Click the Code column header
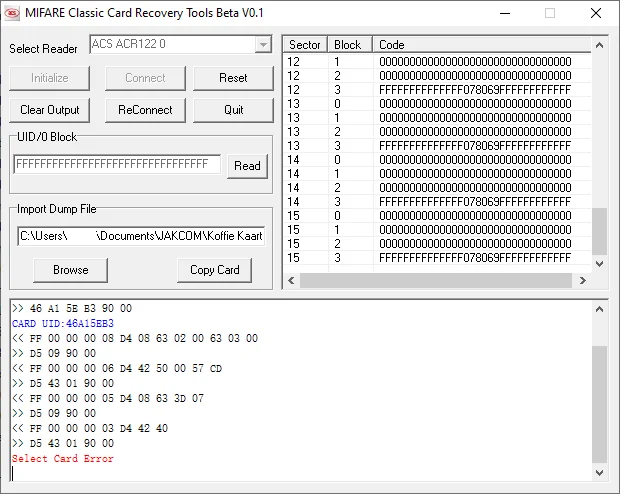Screen dimensions: 620x494 [x=482, y=45]
